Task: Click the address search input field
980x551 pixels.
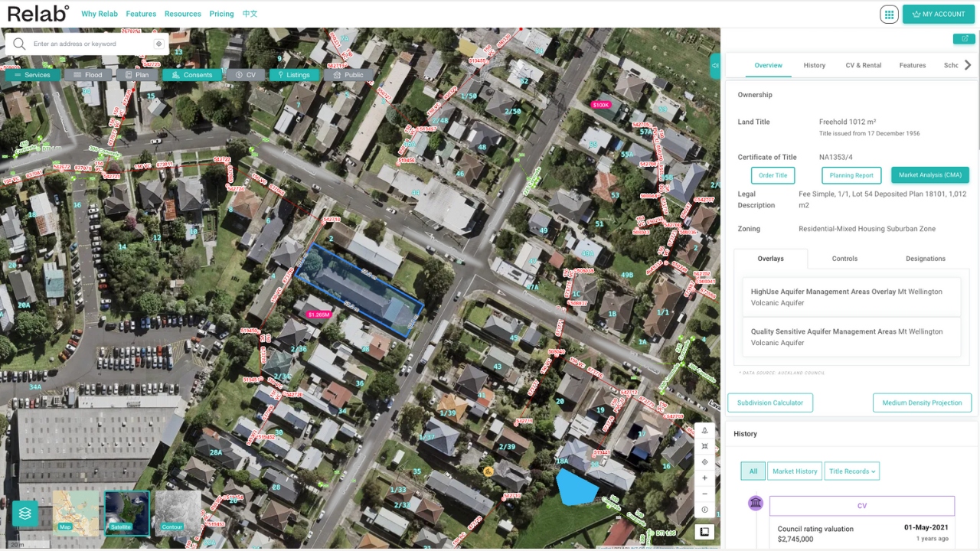Action: (x=88, y=44)
